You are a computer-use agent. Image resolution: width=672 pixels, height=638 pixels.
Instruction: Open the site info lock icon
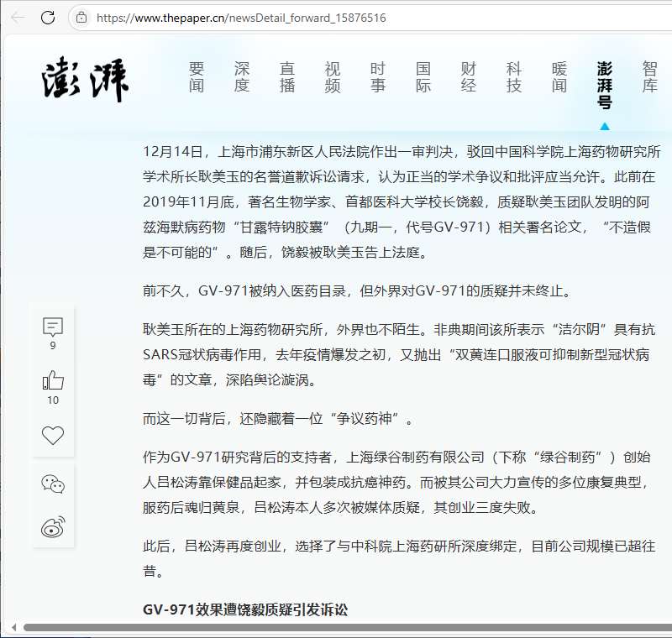tap(81, 18)
